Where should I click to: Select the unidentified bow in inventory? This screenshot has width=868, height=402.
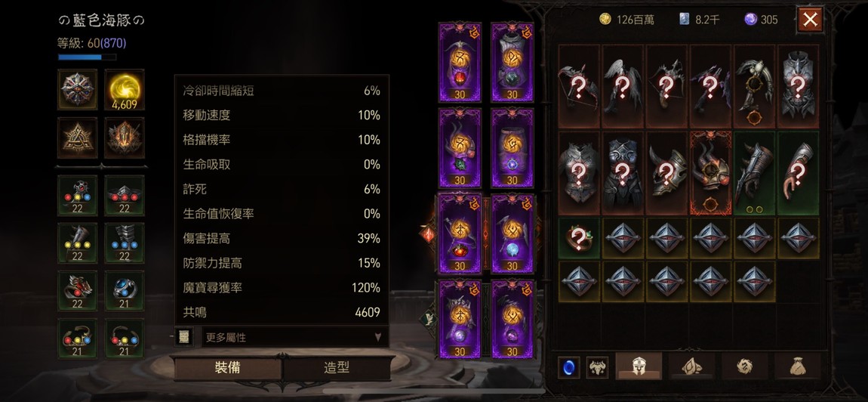point(578,86)
